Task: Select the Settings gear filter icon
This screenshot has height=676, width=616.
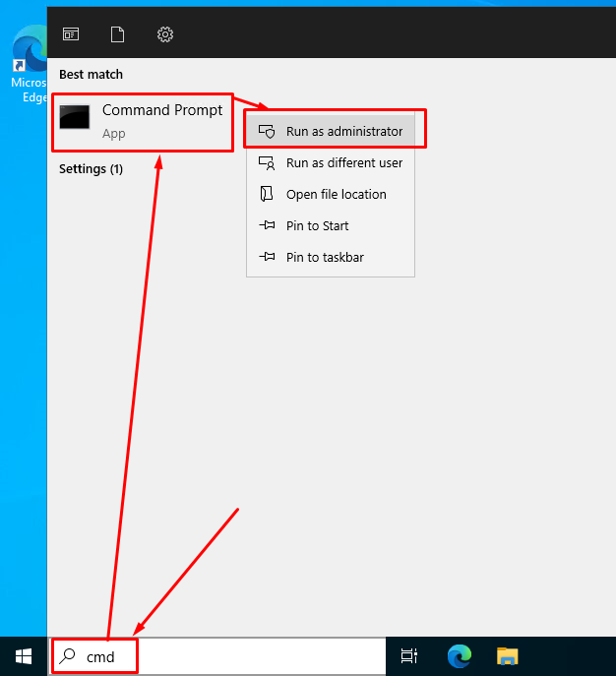Action: point(165,34)
